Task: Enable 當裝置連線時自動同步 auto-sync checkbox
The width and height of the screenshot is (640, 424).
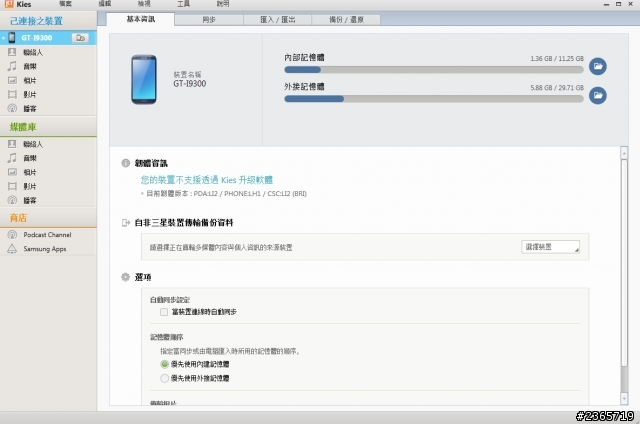Action: click(x=164, y=312)
